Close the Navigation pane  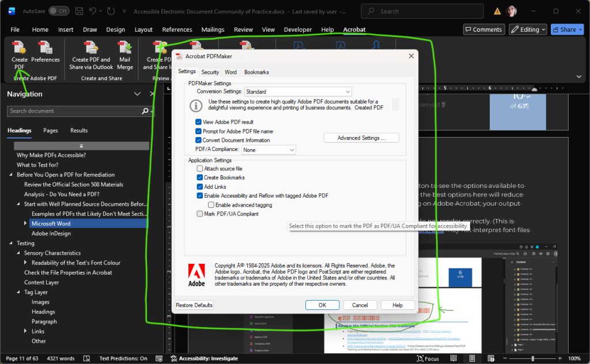pyautogui.click(x=152, y=94)
